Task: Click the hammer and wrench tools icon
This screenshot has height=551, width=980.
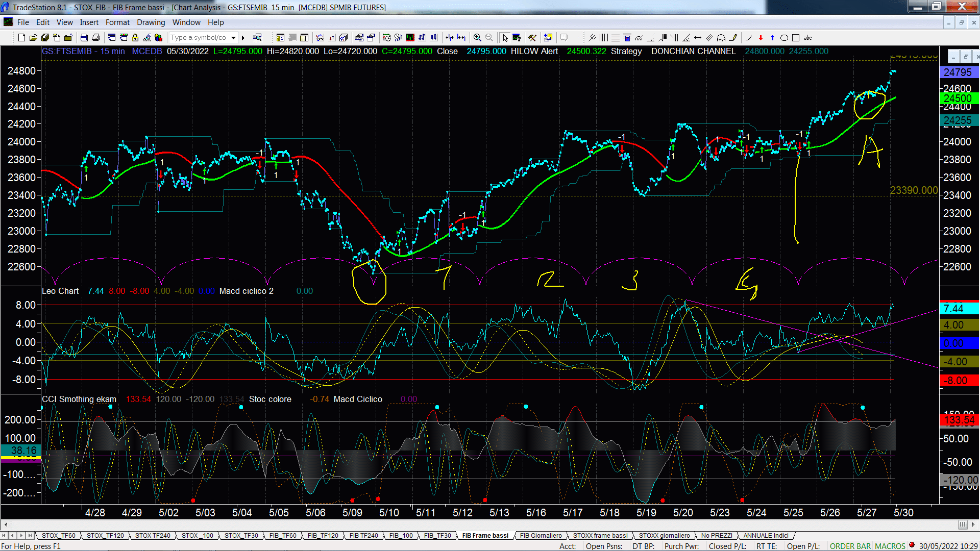Action: pos(532,38)
